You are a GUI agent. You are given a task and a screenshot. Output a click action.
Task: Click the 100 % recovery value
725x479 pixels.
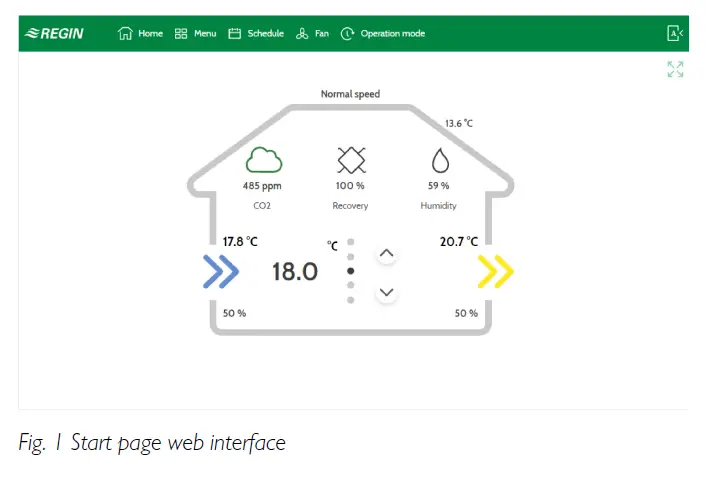point(350,185)
